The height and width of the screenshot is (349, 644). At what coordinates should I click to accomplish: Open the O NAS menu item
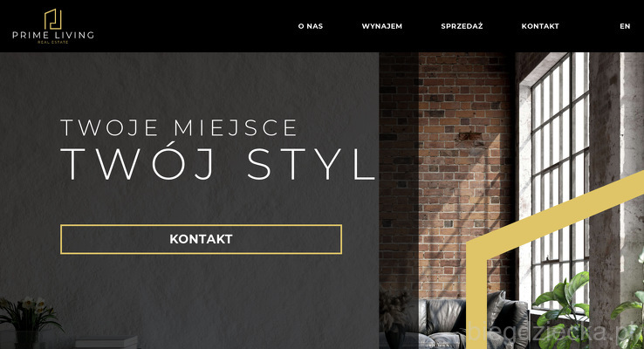[311, 26]
